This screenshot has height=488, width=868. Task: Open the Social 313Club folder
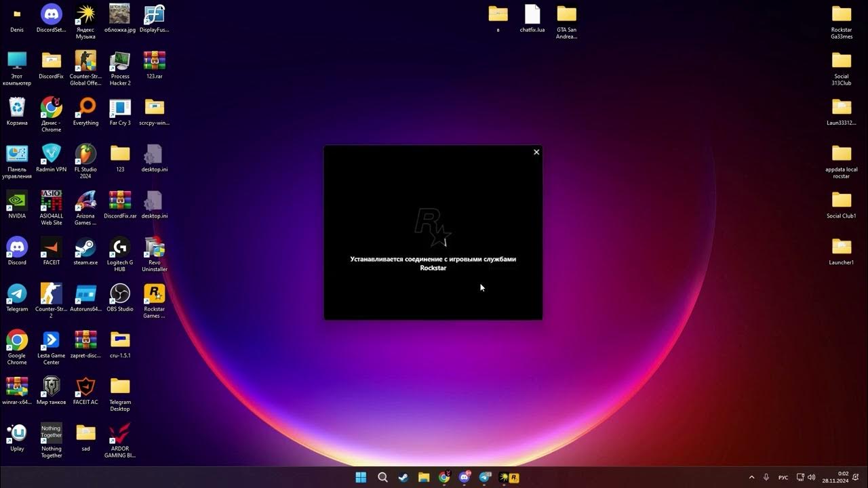[x=842, y=68]
